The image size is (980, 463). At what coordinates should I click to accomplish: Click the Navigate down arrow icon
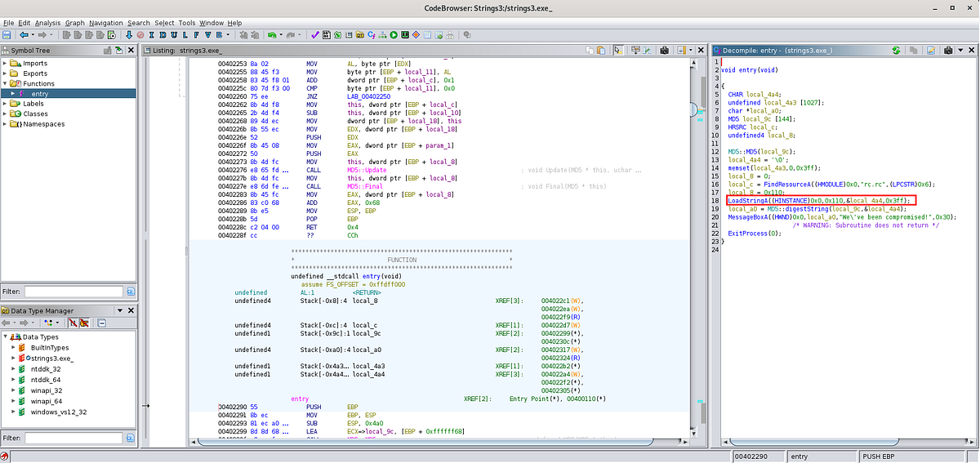128,35
